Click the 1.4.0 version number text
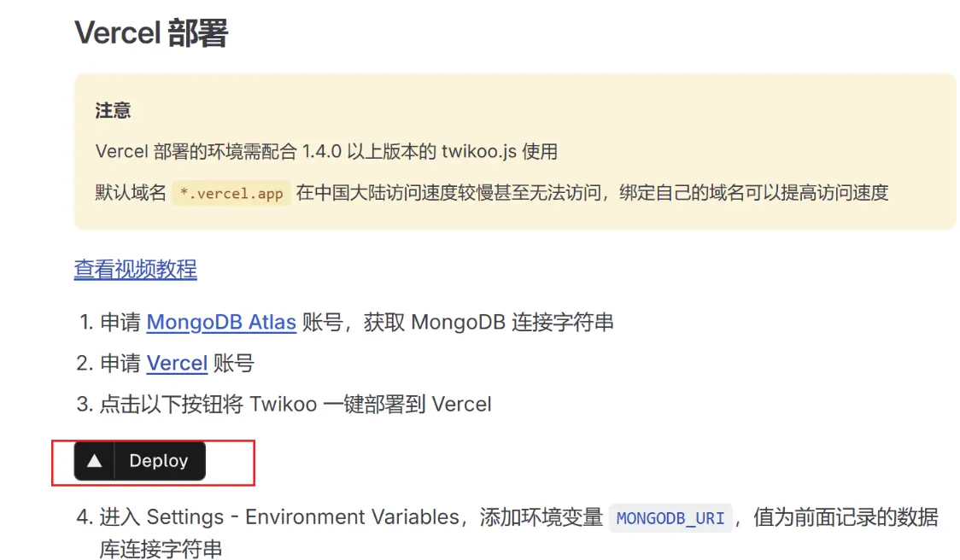The image size is (960, 560). [x=321, y=152]
